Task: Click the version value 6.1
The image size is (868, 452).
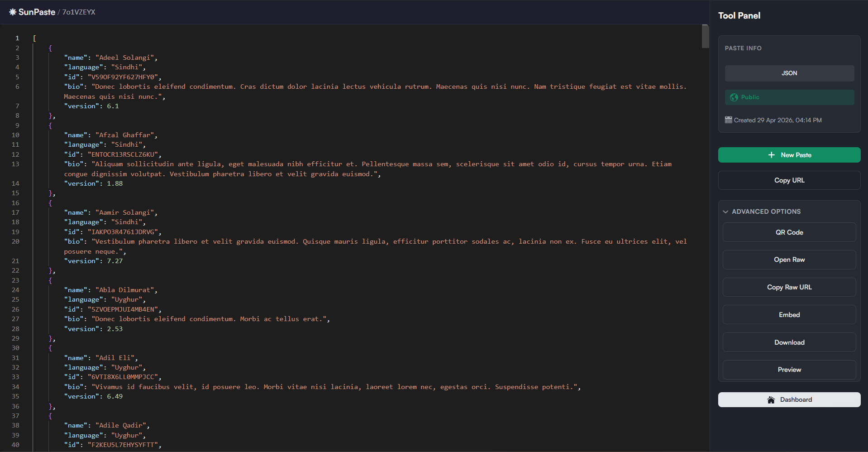Action: [x=113, y=106]
